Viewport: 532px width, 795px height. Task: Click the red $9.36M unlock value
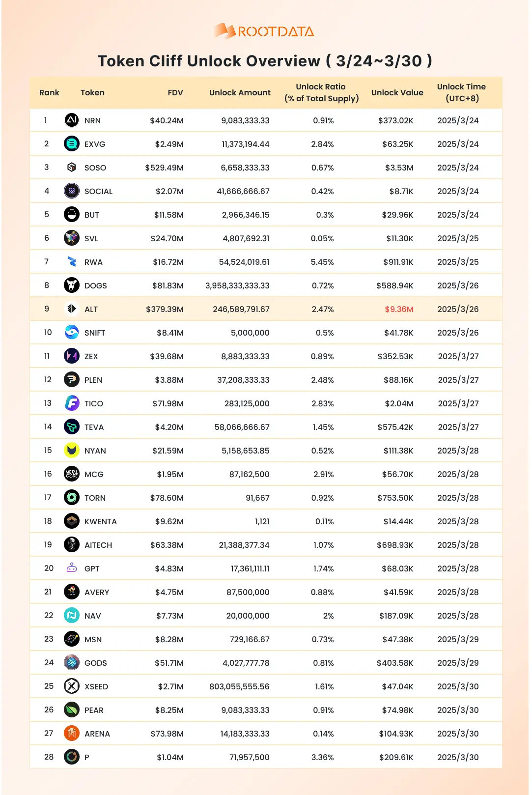click(x=399, y=309)
